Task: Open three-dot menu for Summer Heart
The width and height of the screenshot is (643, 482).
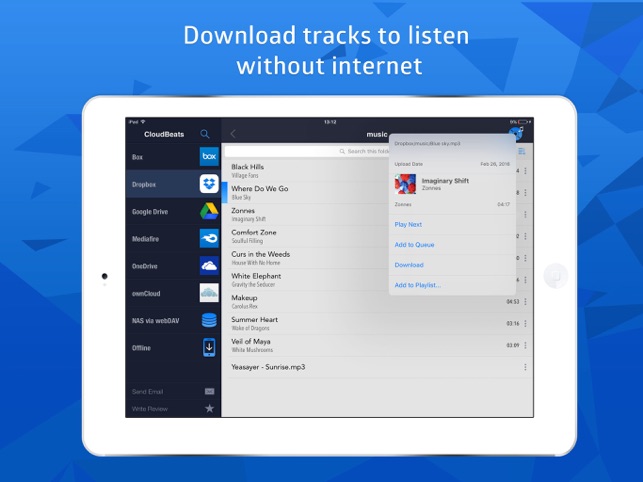Action: pos(525,324)
